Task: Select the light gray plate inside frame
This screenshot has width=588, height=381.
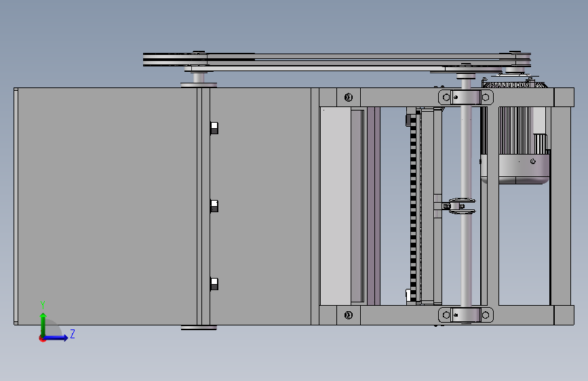Action: click(x=335, y=206)
